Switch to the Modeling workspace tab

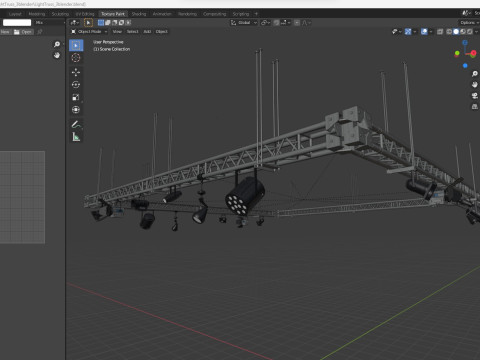[x=37, y=14]
